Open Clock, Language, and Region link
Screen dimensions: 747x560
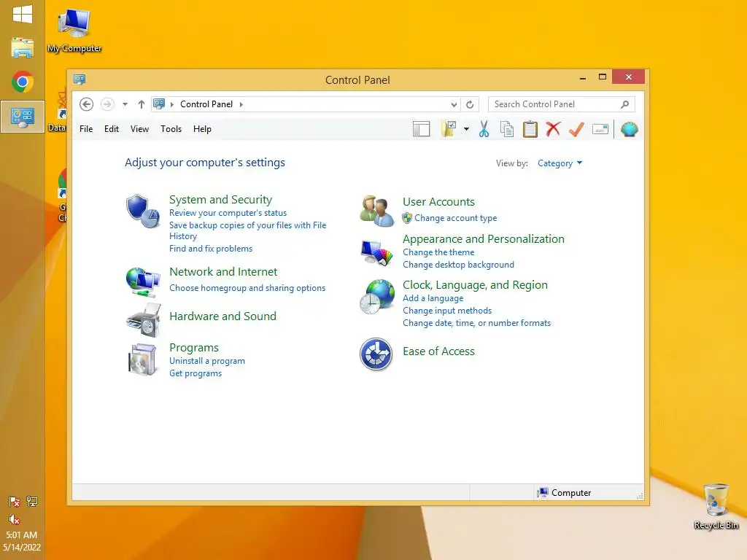[x=475, y=285]
